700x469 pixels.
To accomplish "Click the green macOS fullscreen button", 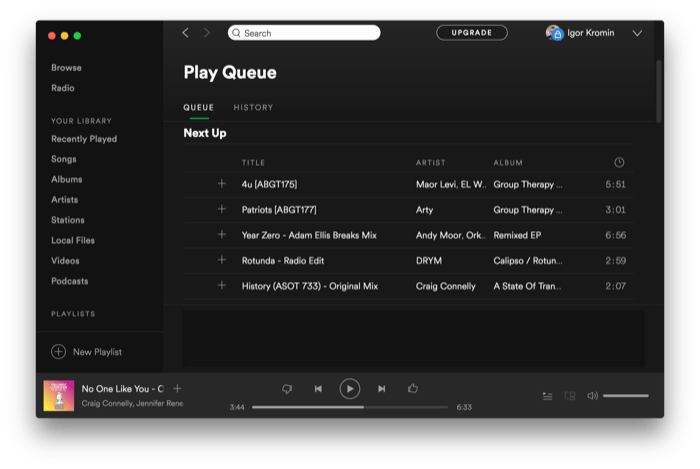I will point(77,36).
